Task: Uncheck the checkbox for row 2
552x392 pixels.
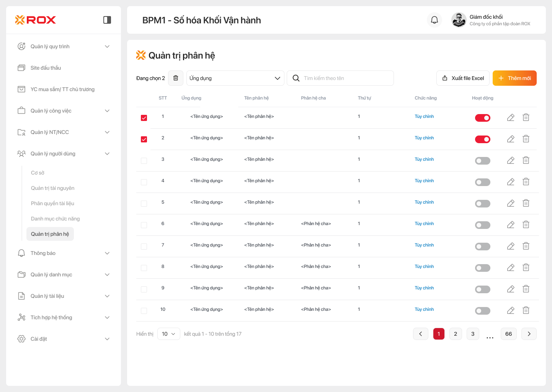Action: click(144, 139)
